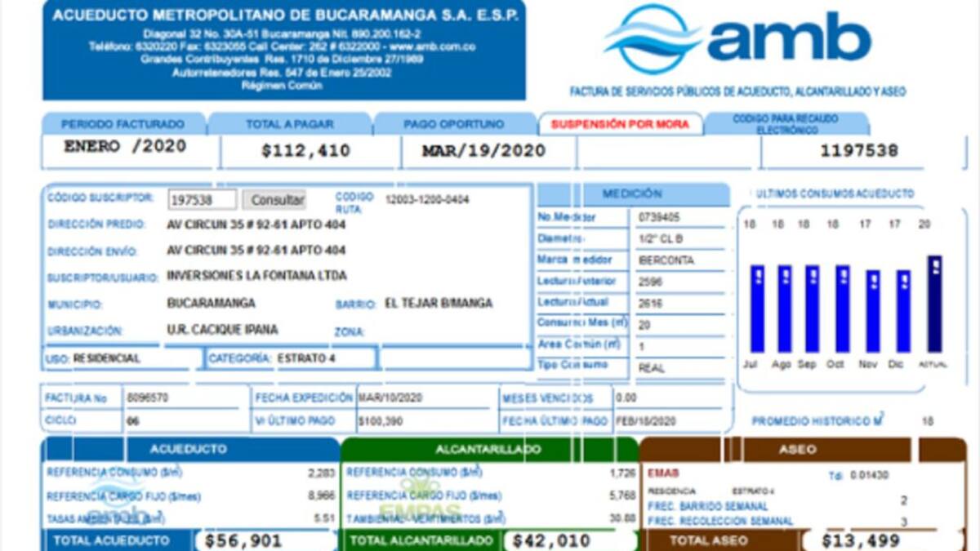Image resolution: width=980 pixels, height=551 pixels.
Task: Click the Nov consumption bar
Action: (x=873, y=311)
